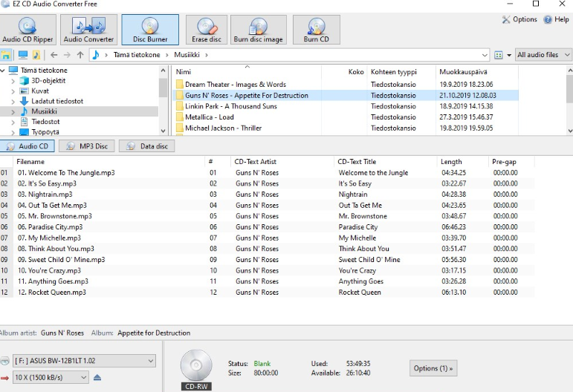The height and width of the screenshot is (392, 573).
Task: Go forward with the right arrow
Action: click(x=67, y=55)
